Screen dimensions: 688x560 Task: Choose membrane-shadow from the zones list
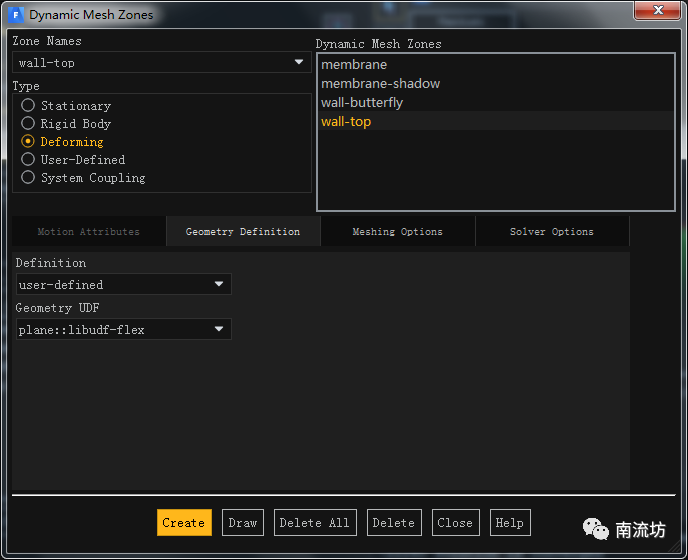[x=380, y=84]
